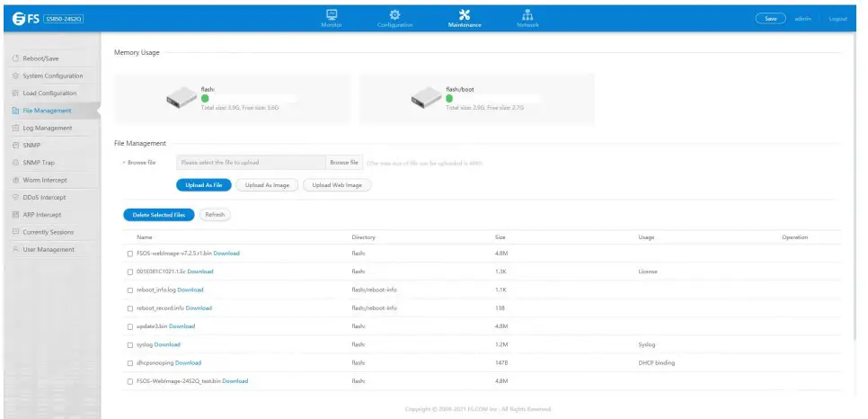This screenshot has height=419, width=868.
Task: Click the File Management sidebar icon
Action: [x=15, y=111]
